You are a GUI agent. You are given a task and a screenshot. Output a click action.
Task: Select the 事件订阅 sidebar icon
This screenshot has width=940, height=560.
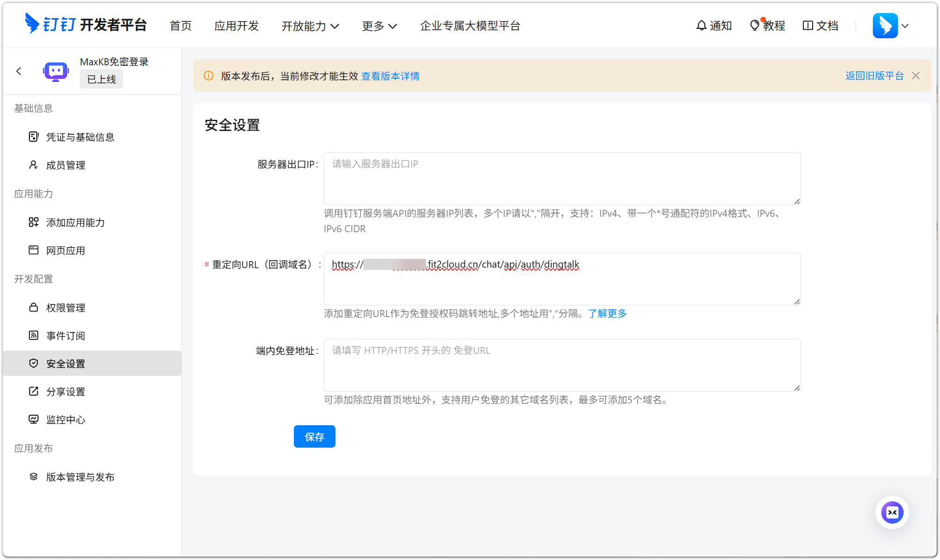(33, 336)
